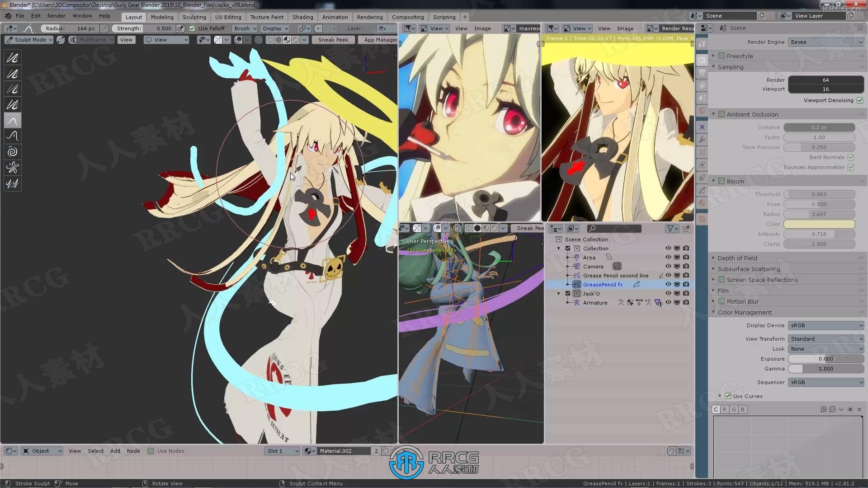Toggle the Use Falloff checkbox

click(x=192, y=28)
